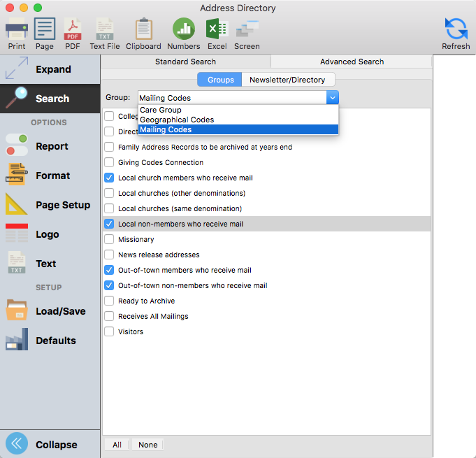Export report as PDF
Image resolution: width=476 pixels, height=458 pixels.
[73, 34]
